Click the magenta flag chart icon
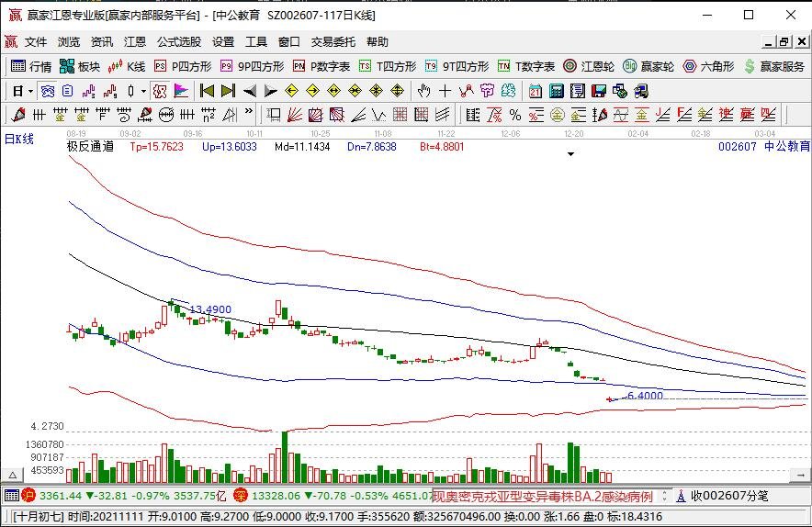Viewport: 812px width, 527px height. pos(181,92)
